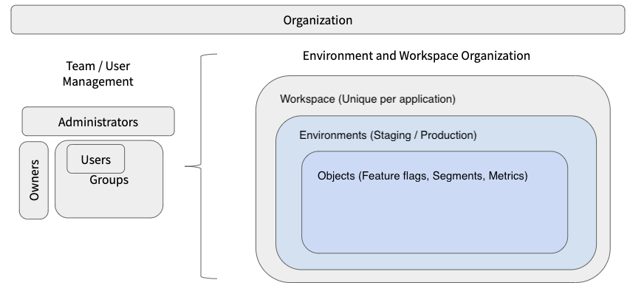This screenshot has height=294, width=644.
Task: Select the Users box
Action: 96,160
